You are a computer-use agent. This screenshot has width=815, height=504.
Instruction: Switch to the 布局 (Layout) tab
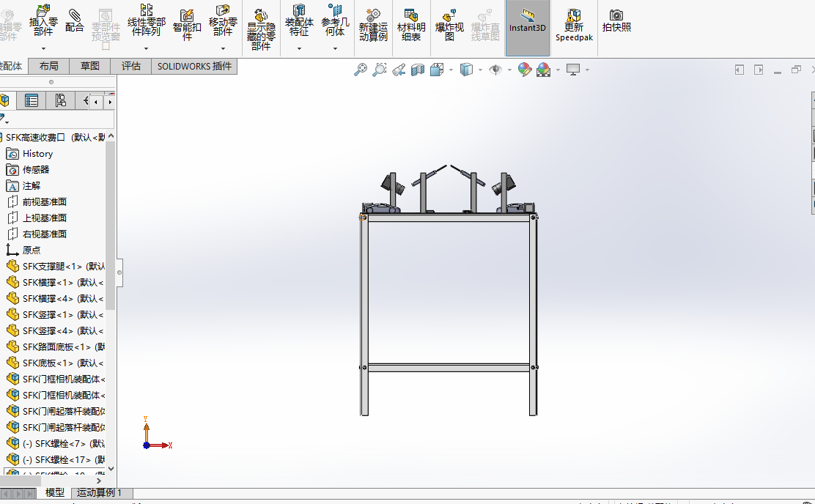coord(48,66)
